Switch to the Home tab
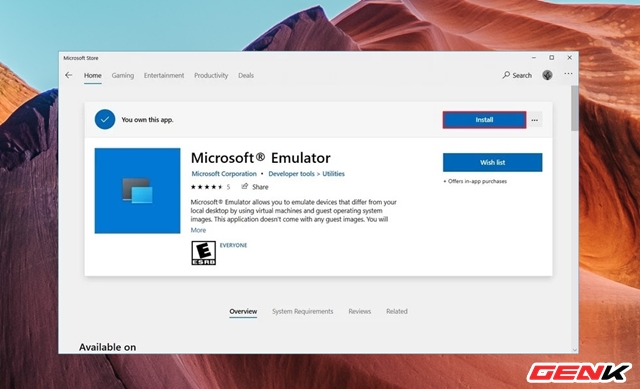640x389 pixels. tap(93, 76)
